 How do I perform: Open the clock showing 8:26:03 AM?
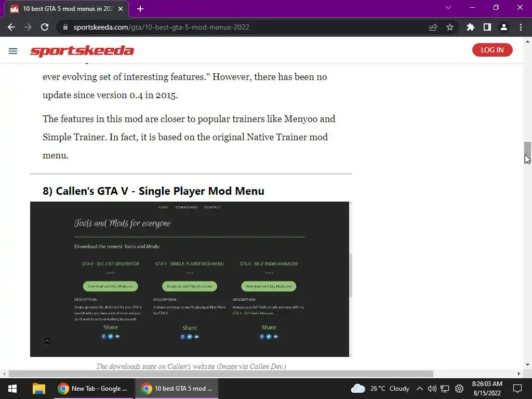487,389
